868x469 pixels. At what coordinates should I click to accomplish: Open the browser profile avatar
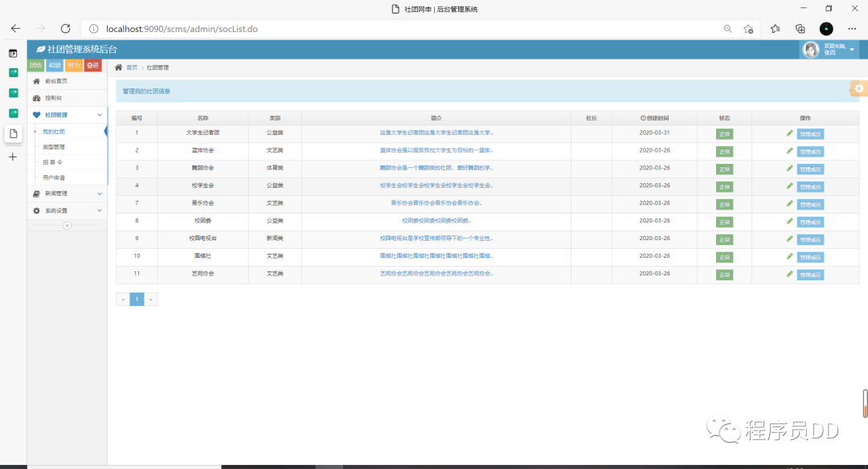[826, 29]
